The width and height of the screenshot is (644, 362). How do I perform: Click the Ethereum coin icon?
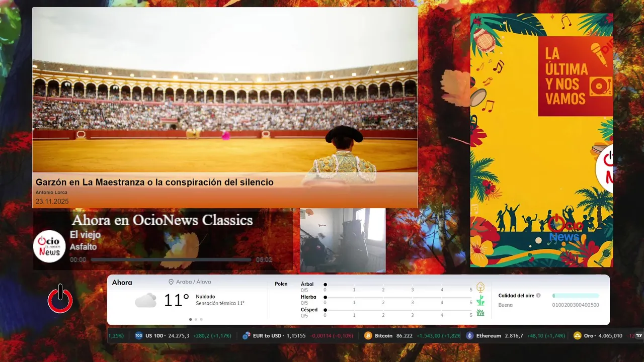470,335
